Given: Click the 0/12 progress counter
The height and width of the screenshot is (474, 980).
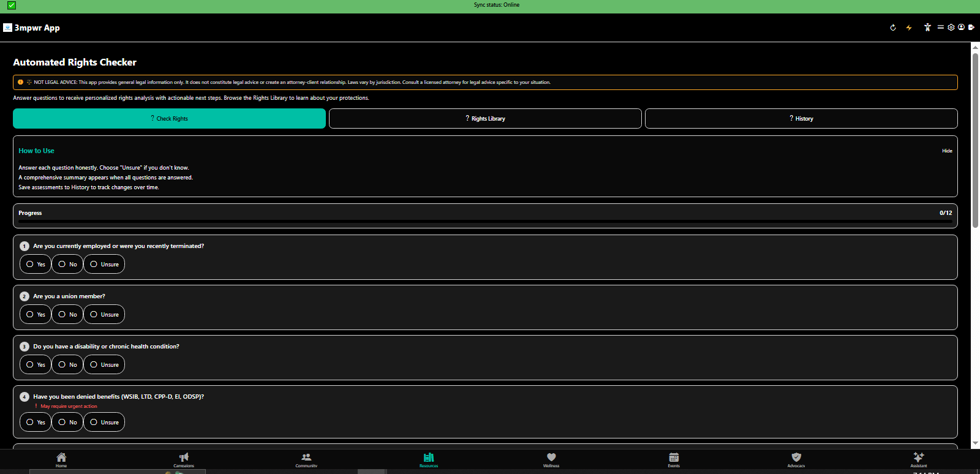Looking at the screenshot, I should [x=946, y=213].
